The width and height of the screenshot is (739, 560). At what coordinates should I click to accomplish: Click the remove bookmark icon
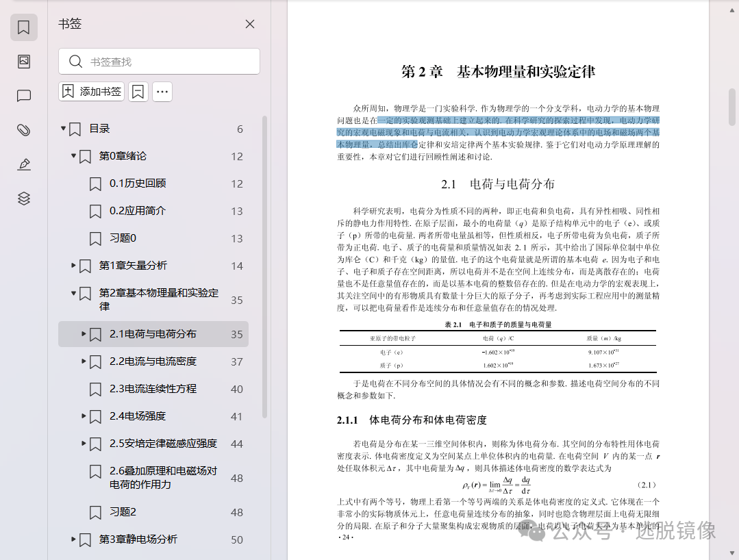coord(138,91)
